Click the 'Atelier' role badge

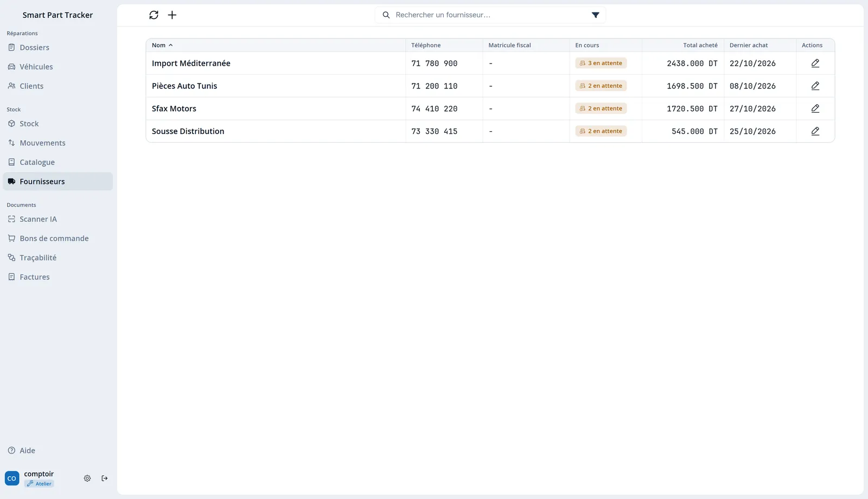(x=39, y=484)
